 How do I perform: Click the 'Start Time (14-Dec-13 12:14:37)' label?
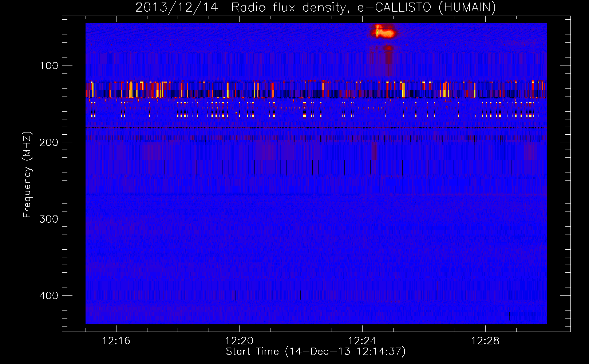tap(316, 352)
